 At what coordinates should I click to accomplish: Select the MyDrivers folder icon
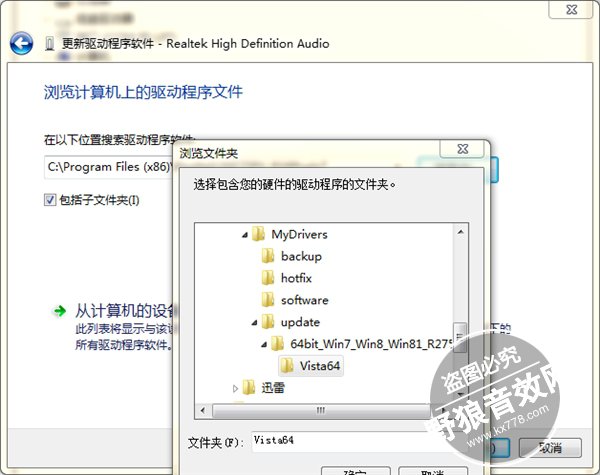[259, 234]
